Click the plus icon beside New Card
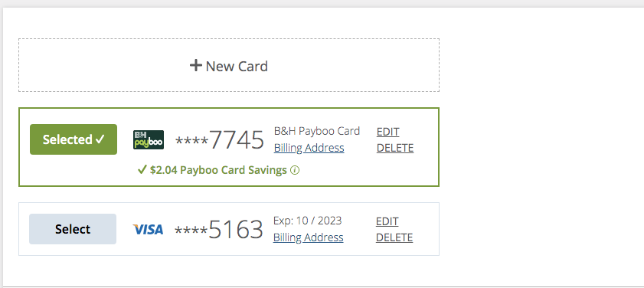The height and width of the screenshot is (288, 644). [196, 65]
